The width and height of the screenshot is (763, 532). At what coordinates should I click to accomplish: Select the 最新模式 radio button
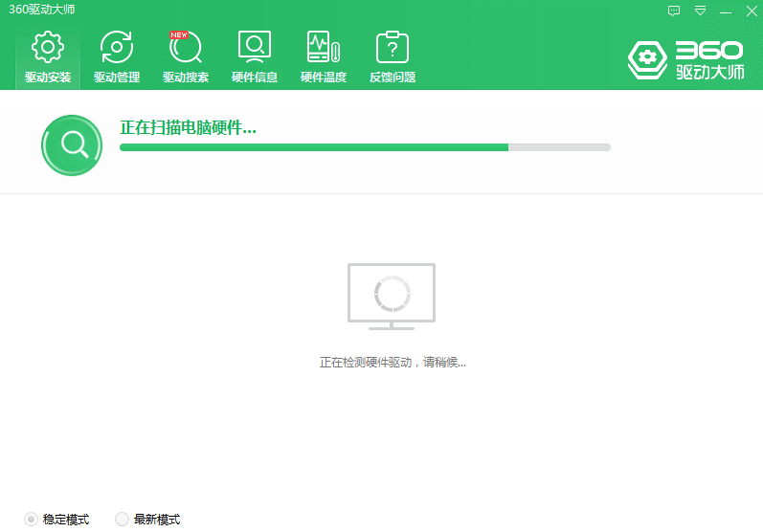pos(122,519)
